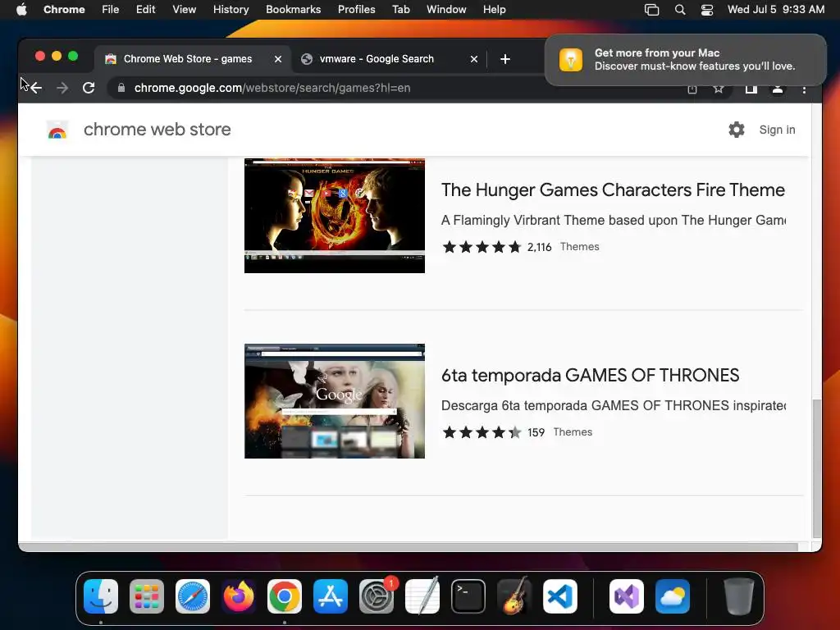Open the Chrome profile icon
This screenshot has height=630, width=840.
(x=778, y=89)
